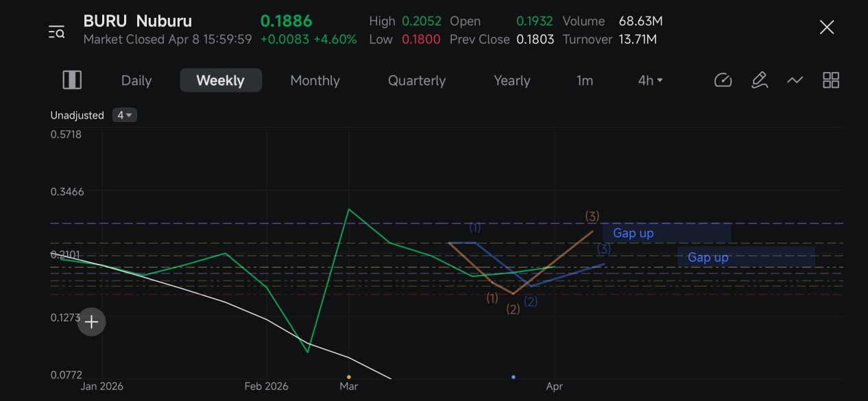Click the blue event dot before Apr
Screen dimensions: 868x401
click(x=514, y=377)
